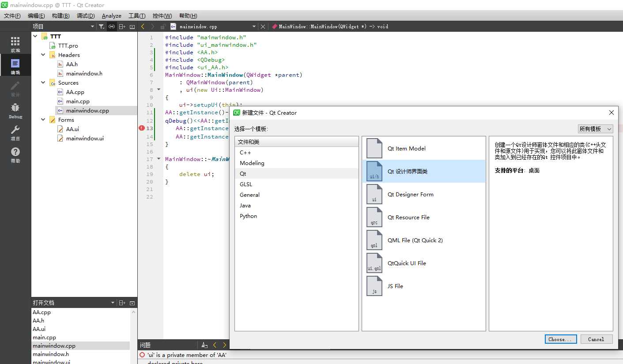The image size is (623, 364).
Task: Click the filter tree icon in project panel
Action: click(x=102, y=26)
